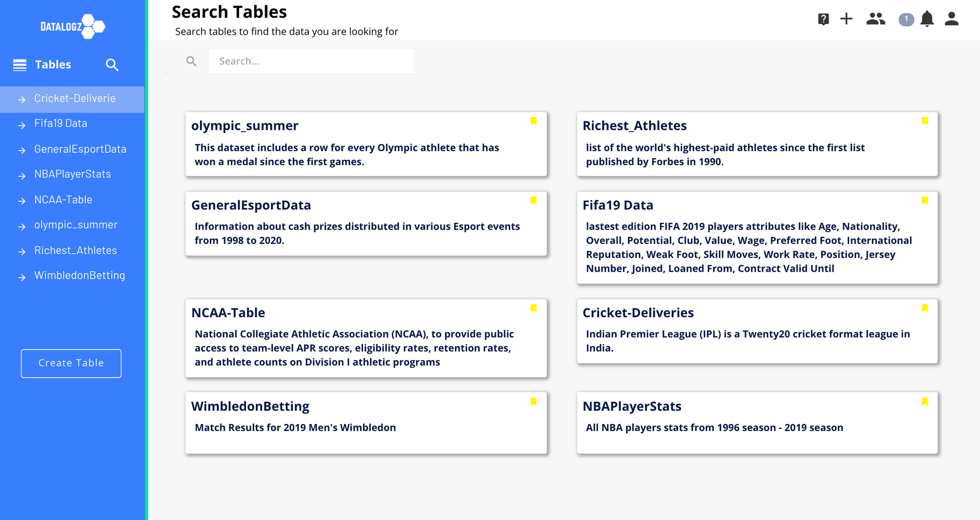The height and width of the screenshot is (520, 980).
Task: Click the sidebar search magnifier icon
Action: [x=112, y=65]
